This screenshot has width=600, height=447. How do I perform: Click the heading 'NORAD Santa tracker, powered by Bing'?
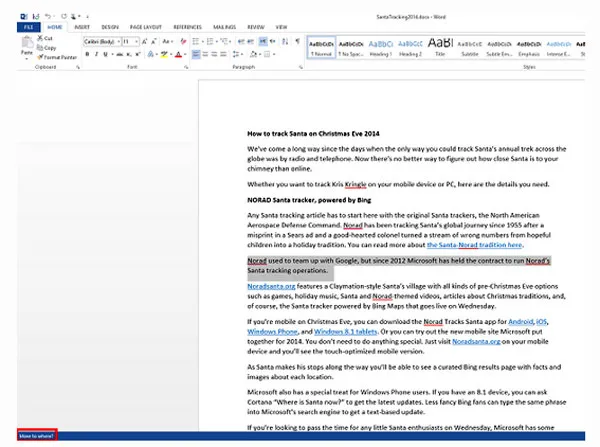point(309,200)
